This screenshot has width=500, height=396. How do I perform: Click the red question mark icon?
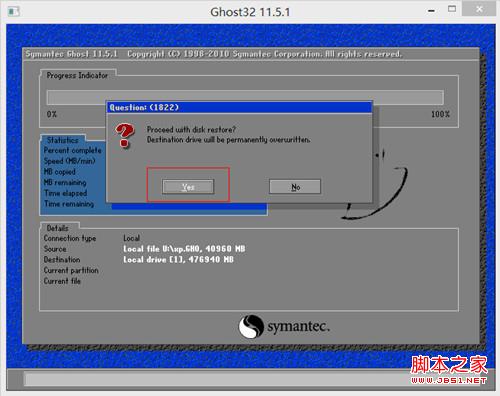coord(125,135)
